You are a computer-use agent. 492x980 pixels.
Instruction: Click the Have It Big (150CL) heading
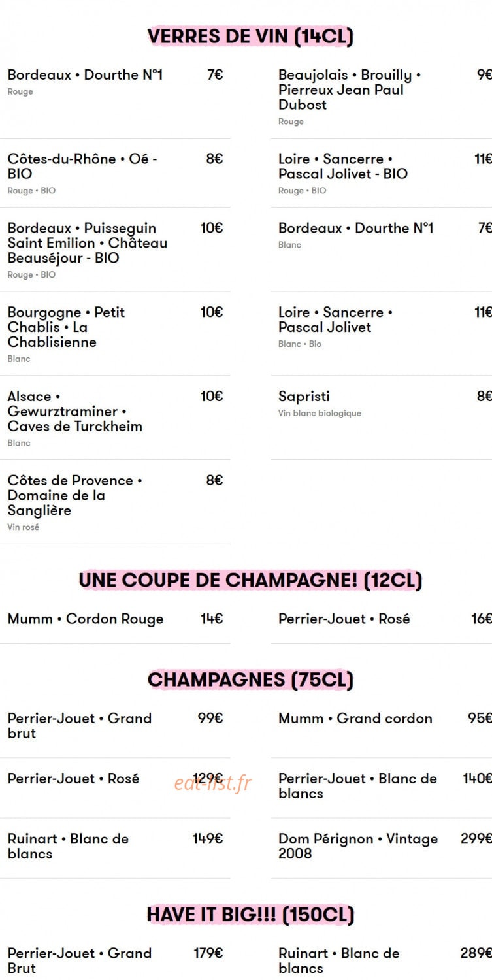tap(250, 915)
